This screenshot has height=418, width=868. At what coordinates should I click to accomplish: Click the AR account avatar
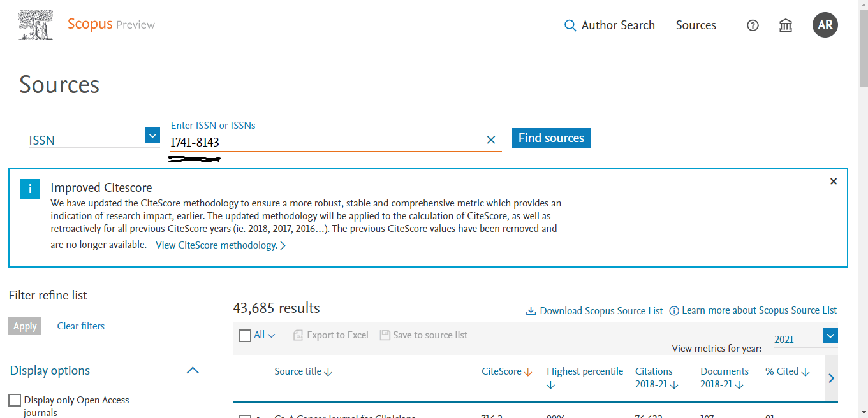tap(825, 25)
